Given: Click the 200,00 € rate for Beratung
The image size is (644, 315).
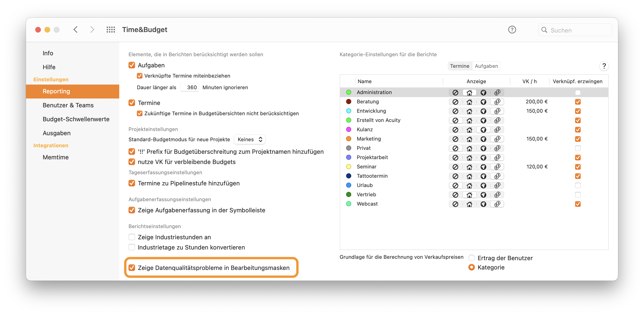Looking at the screenshot, I should pyautogui.click(x=537, y=102).
